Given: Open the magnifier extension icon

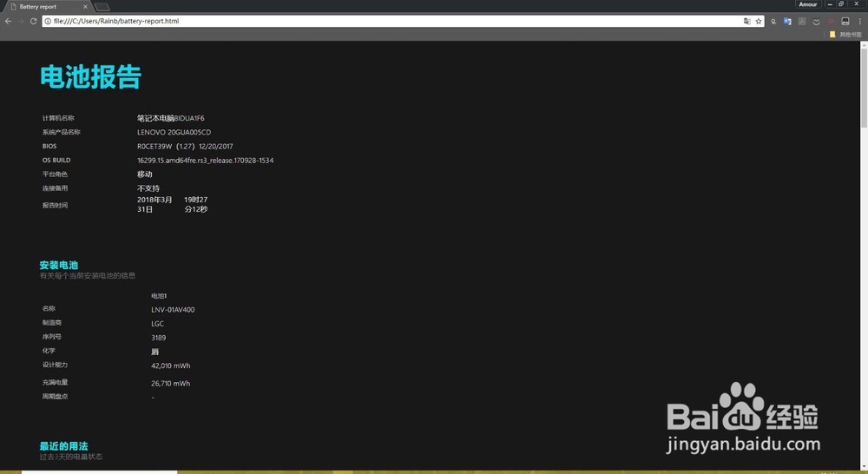Looking at the screenshot, I should [773, 21].
